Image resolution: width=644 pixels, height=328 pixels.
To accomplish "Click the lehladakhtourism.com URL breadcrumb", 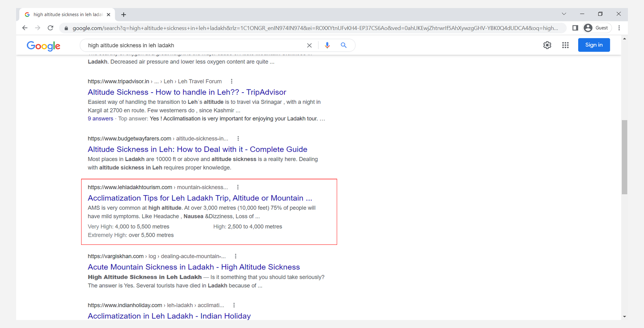I will [x=158, y=187].
